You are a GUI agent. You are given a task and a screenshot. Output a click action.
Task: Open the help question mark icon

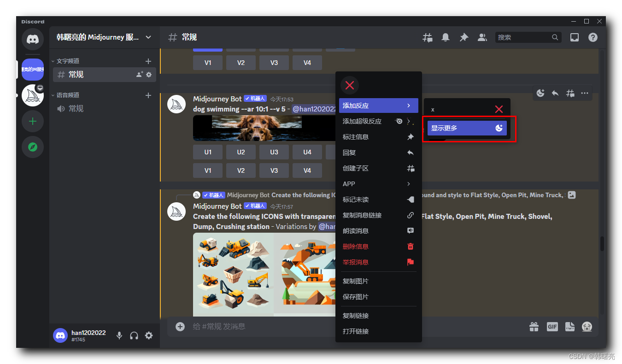[593, 37]
